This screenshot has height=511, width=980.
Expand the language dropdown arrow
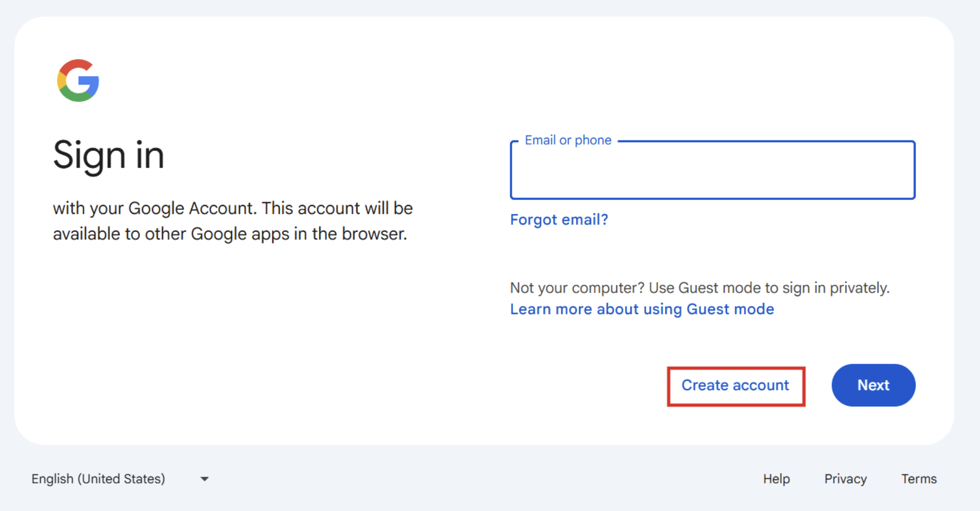[x=204, y=479]
